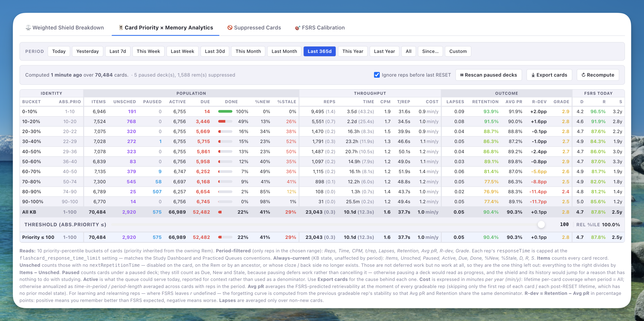This screenshot has height=321, width=644.
Task: Click the Done progress bar of 0-10% row
Action: coord(225,112)
